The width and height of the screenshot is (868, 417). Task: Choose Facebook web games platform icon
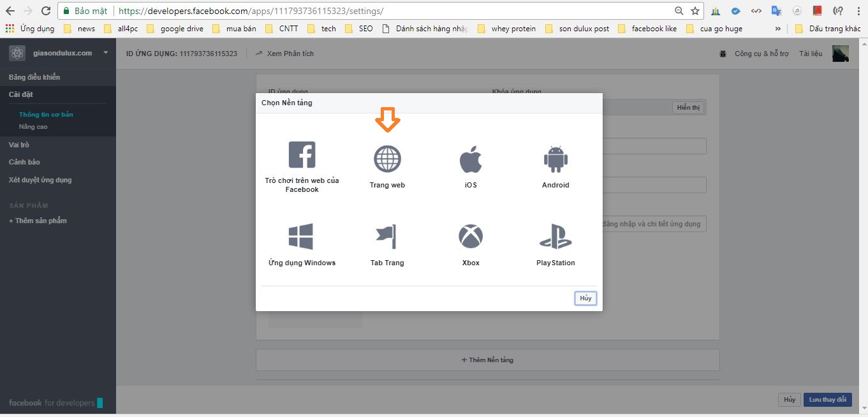[x=302, y=155]
